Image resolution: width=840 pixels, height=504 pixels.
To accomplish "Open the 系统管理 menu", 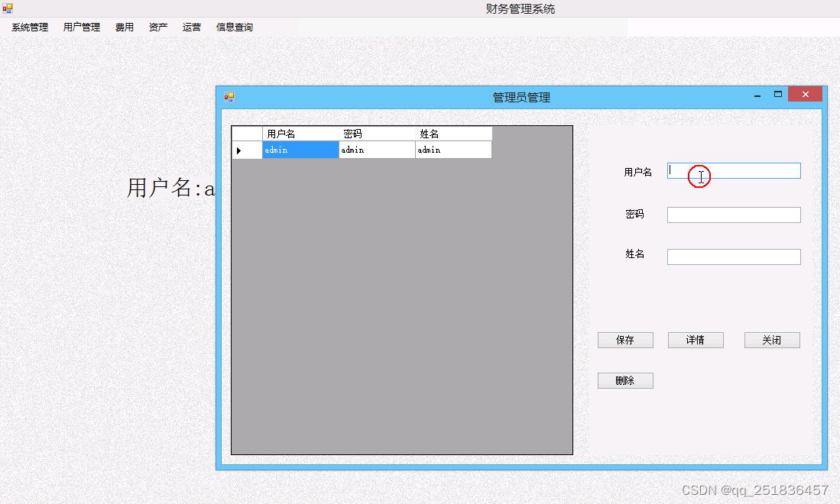I will (x=28, y=27).
